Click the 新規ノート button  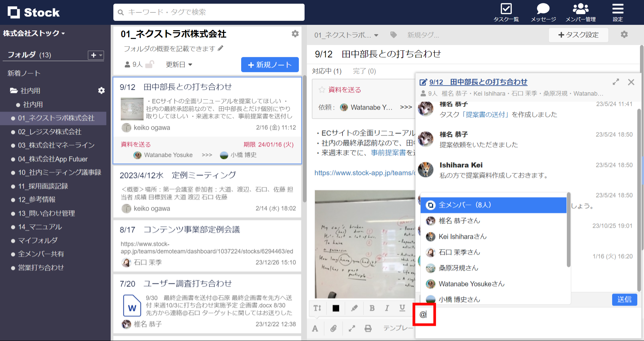click(270, 64)
